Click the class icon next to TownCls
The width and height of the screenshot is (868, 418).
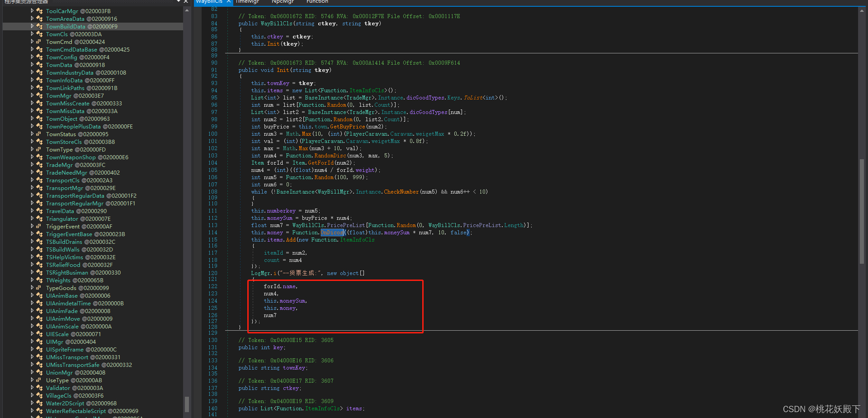[x=39, y=34]
